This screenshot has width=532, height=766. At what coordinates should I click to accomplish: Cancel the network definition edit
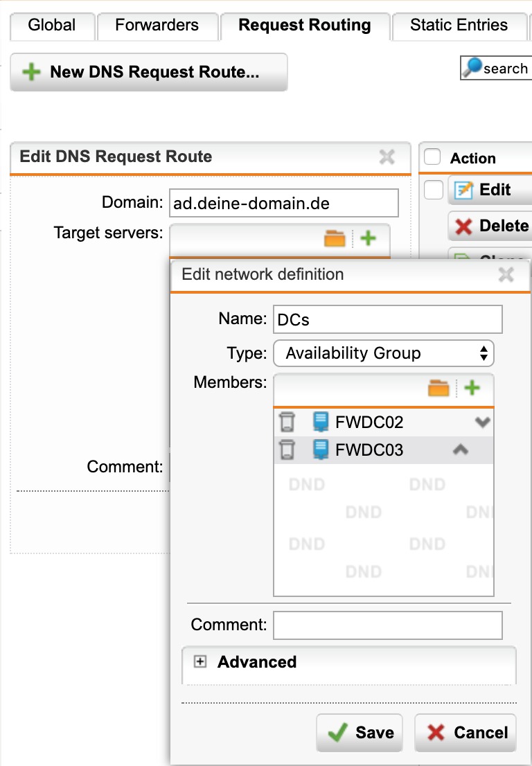pos(465,733)
